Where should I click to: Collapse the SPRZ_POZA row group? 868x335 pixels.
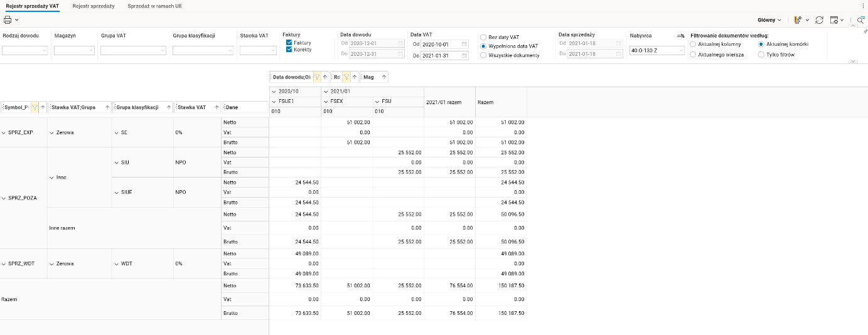click(x=4, y=198)
